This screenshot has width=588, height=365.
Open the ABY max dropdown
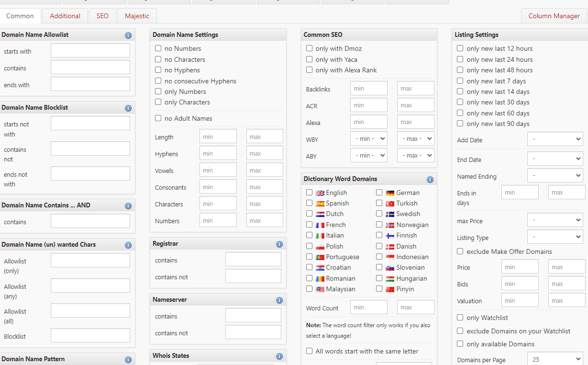(416, 156)
